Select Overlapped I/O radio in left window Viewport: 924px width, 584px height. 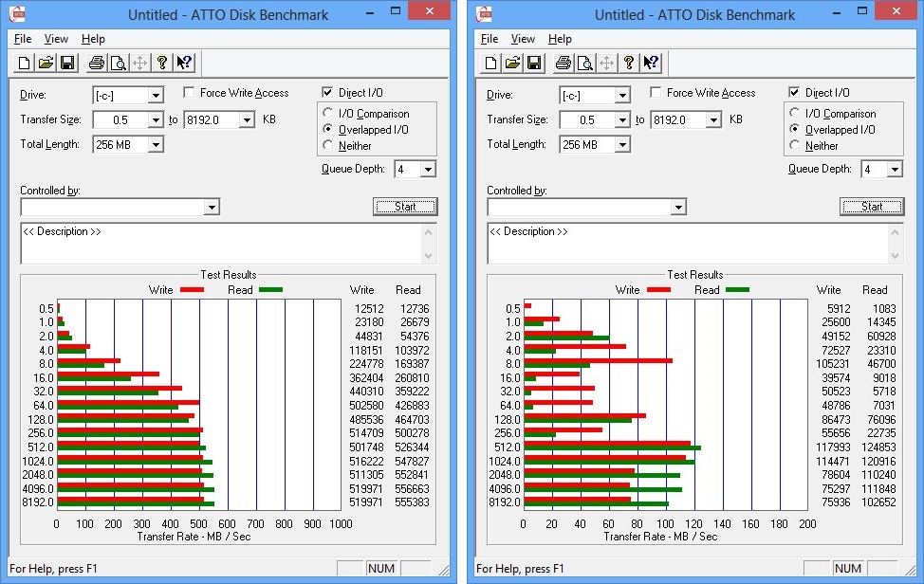point(328,129)
